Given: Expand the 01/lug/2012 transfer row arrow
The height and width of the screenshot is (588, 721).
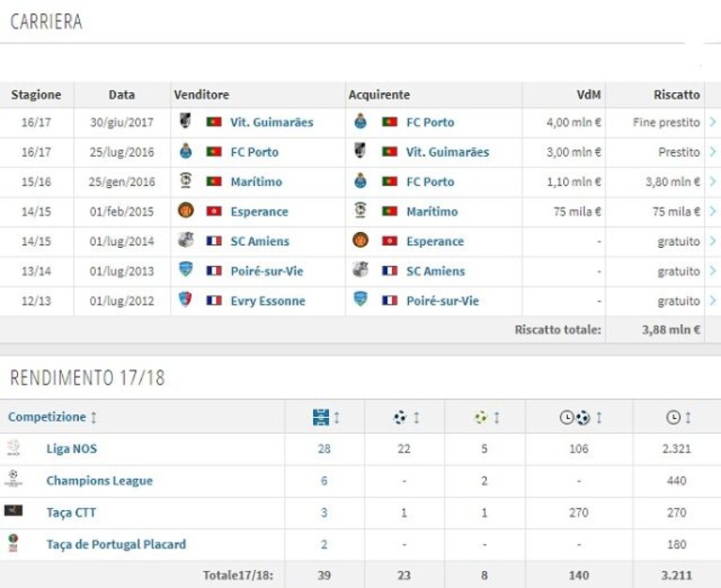Looking at the screenshot, I should click(x=713, y=301).
